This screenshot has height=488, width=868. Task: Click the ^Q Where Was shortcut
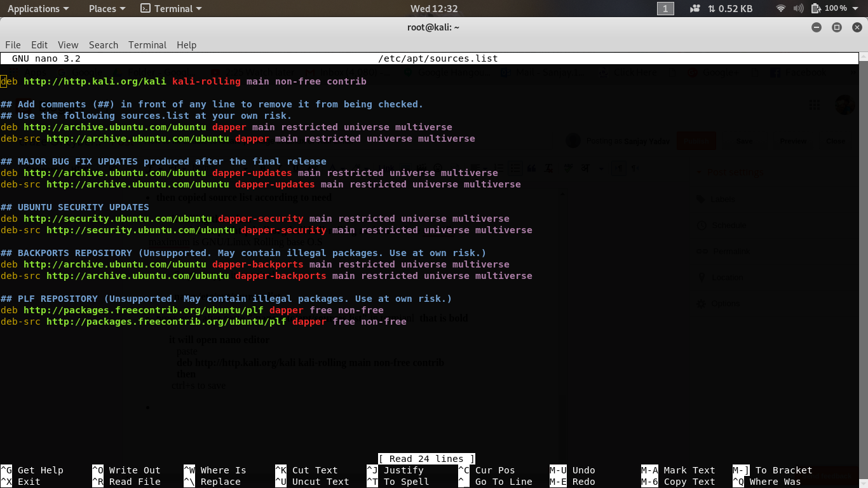point(767,482)
